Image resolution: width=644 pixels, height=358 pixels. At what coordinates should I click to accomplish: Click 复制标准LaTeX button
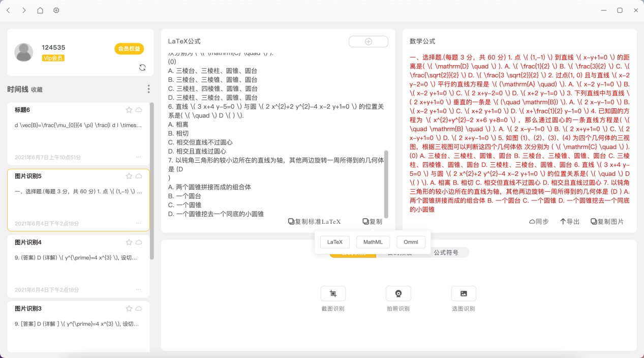click(x=314, y=222)
